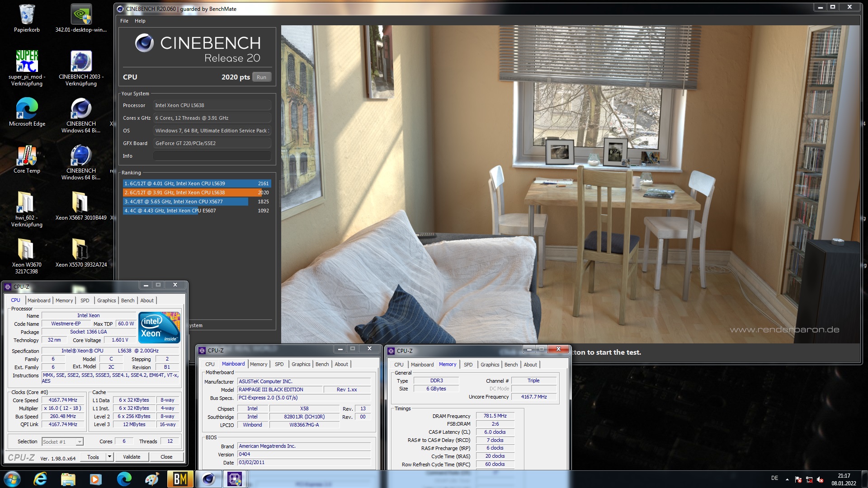
Task: Select ranking entry Xeon E5607 1092
Action: click(197, 211)
